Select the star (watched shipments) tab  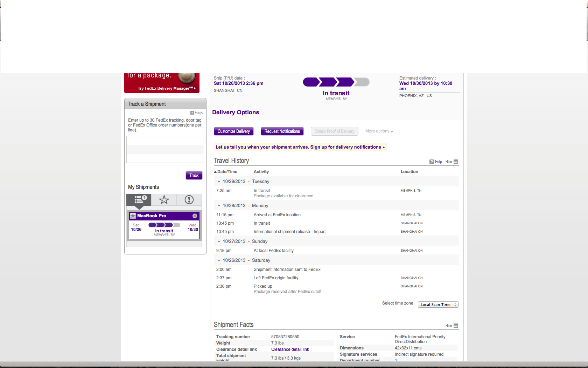click(164, 200)
